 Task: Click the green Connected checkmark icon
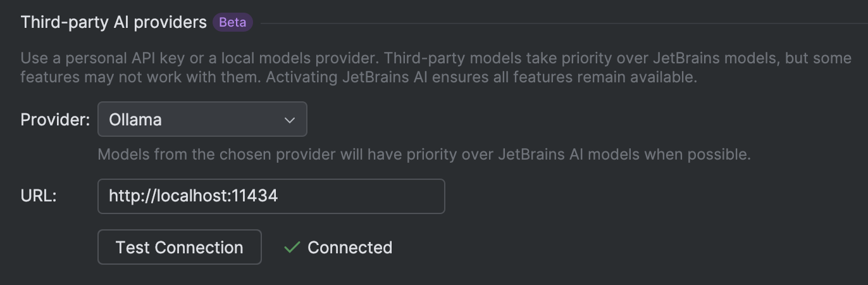tap(292, 247)
